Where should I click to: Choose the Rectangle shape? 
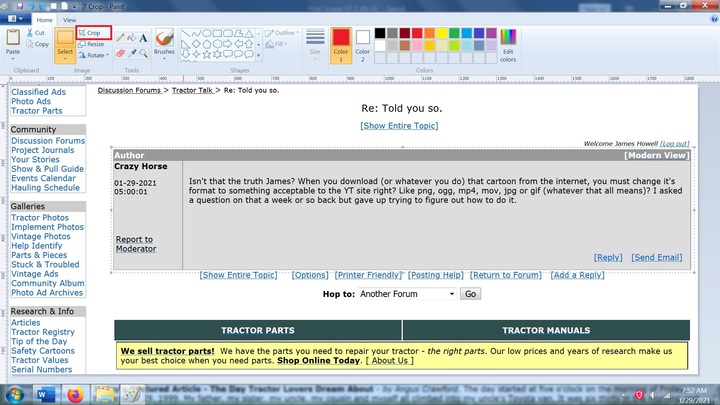[x=217, y=34]
